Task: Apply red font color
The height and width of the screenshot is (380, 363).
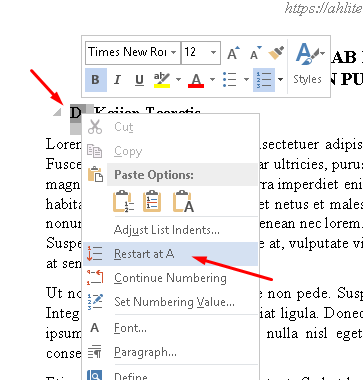Action: (196, 80)
